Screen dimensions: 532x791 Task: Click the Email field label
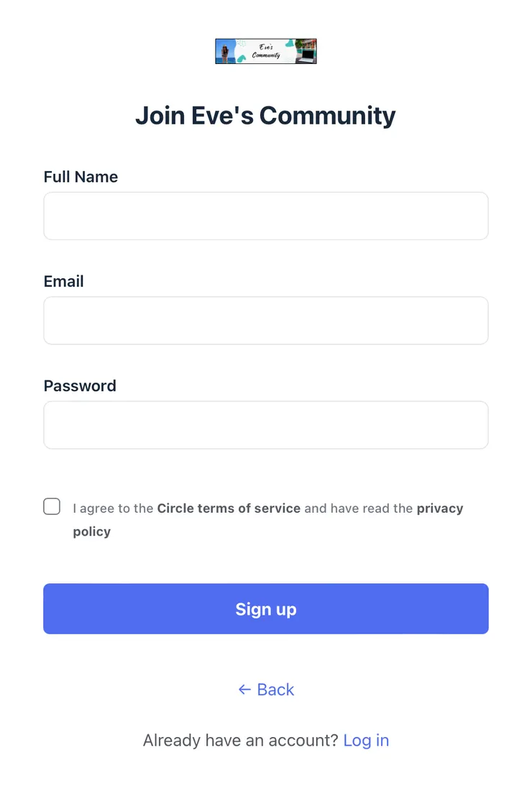click(x=63, y=281)
